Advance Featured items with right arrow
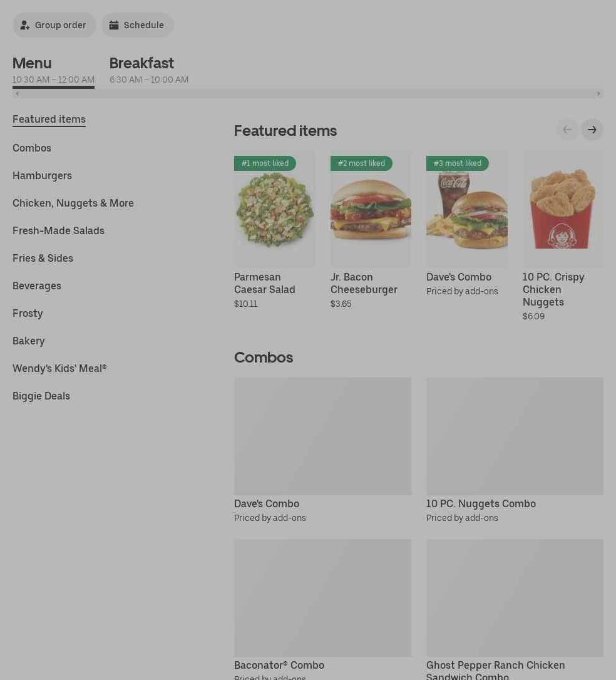Screen dimensions: 616x680 tap(592, 130)
